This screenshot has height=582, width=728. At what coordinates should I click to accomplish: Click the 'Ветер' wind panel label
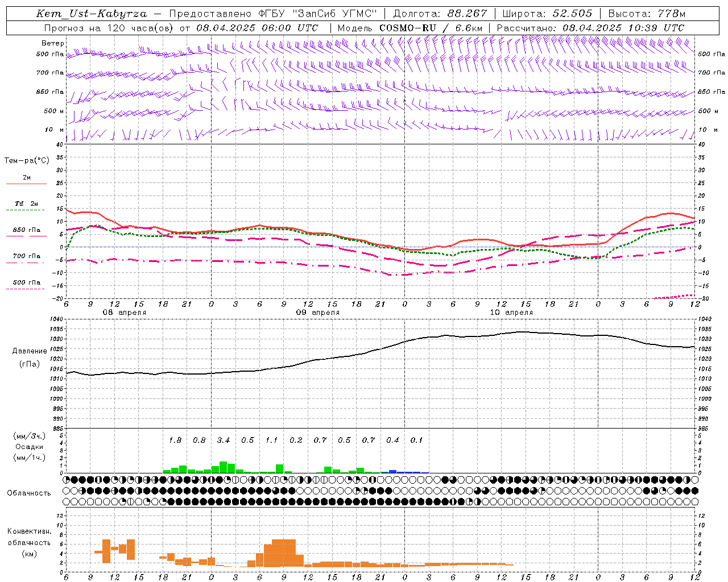[53, 43]
